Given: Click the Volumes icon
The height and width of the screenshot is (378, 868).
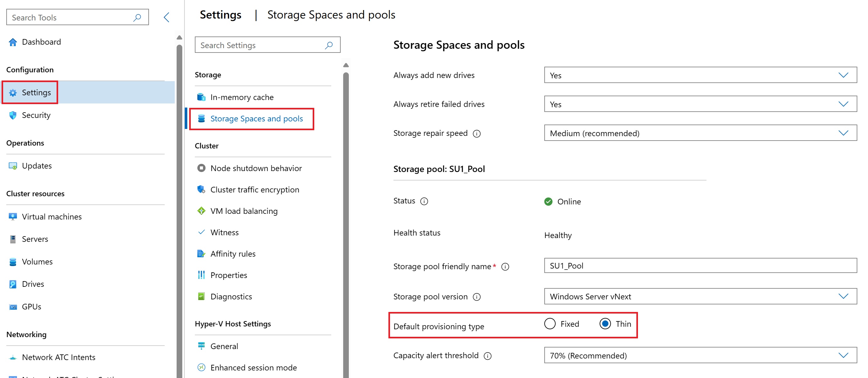Looking at the screenshot, I should click(13, 262).
